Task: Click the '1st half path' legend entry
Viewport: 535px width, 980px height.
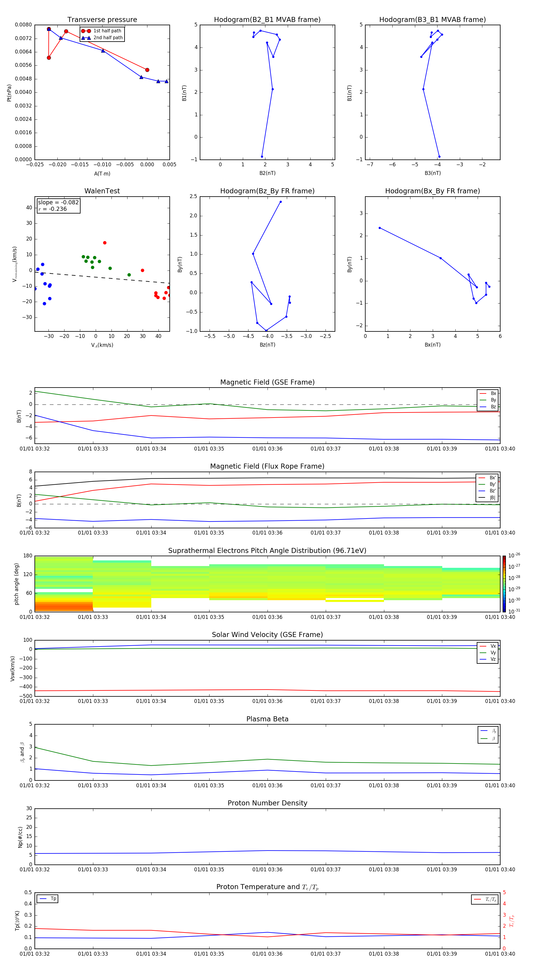Action: coord(101,31)
